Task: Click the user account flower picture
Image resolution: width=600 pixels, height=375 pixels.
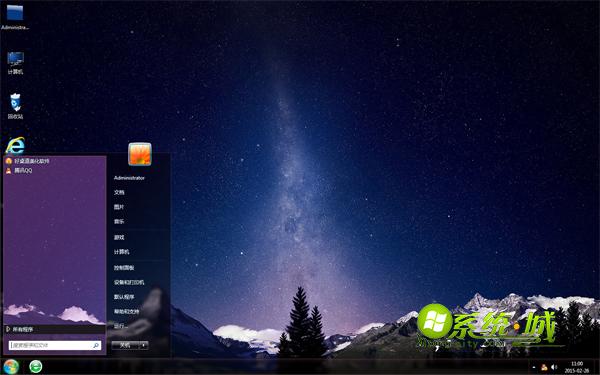Action: click(x=140, y=154)
